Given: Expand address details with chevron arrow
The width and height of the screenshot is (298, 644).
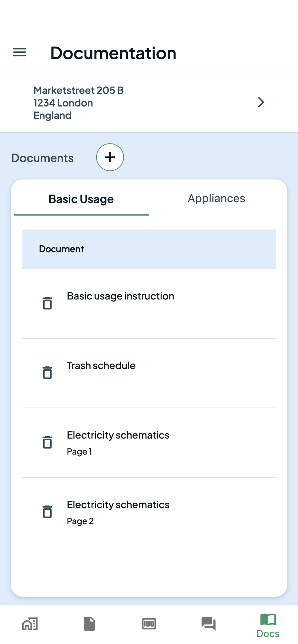Looking at the screenshot, I should point(261,102).
